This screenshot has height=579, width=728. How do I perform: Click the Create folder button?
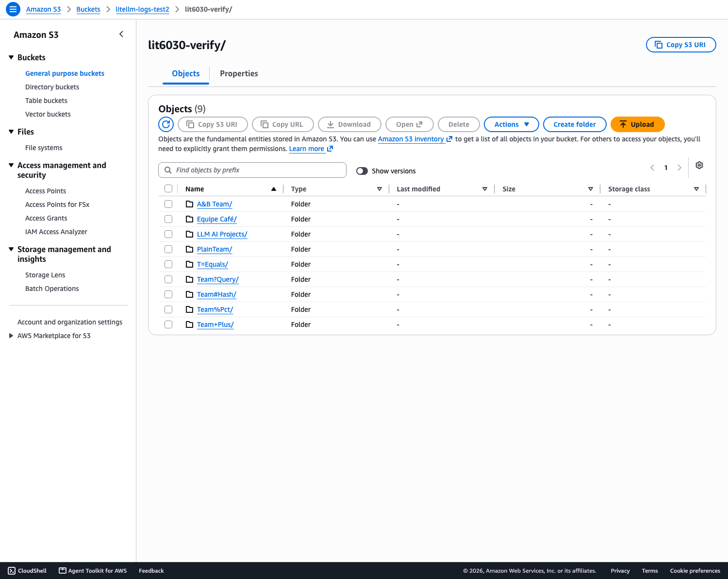pyautogui.click(x=575, y=124)
